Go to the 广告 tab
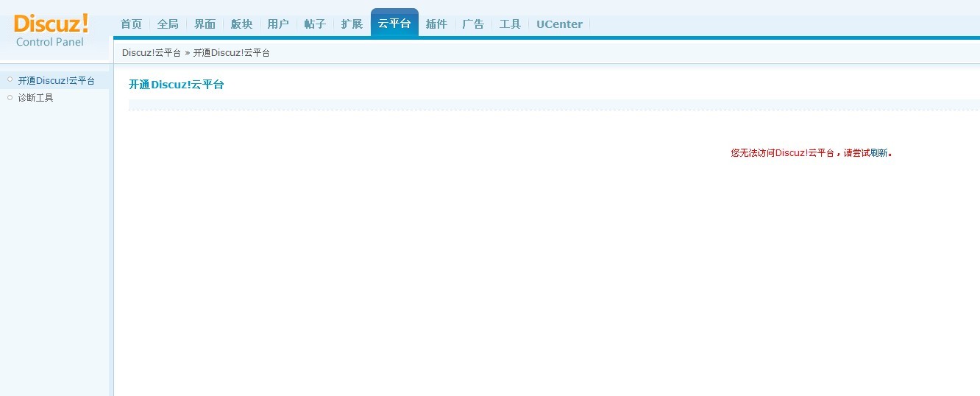 tap(473, 24)
